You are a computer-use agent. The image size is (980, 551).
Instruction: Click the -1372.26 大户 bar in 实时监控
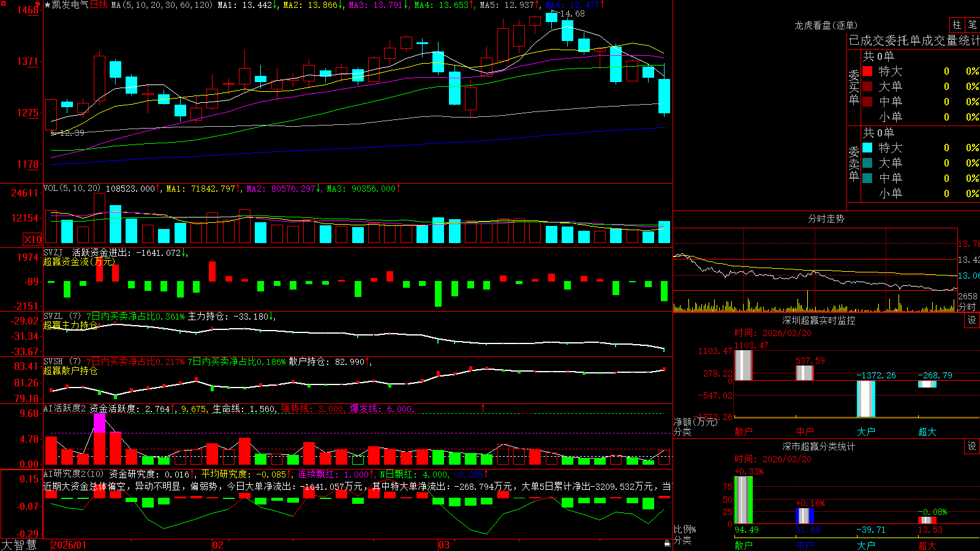pyautogui.click(x=866, y=399)
